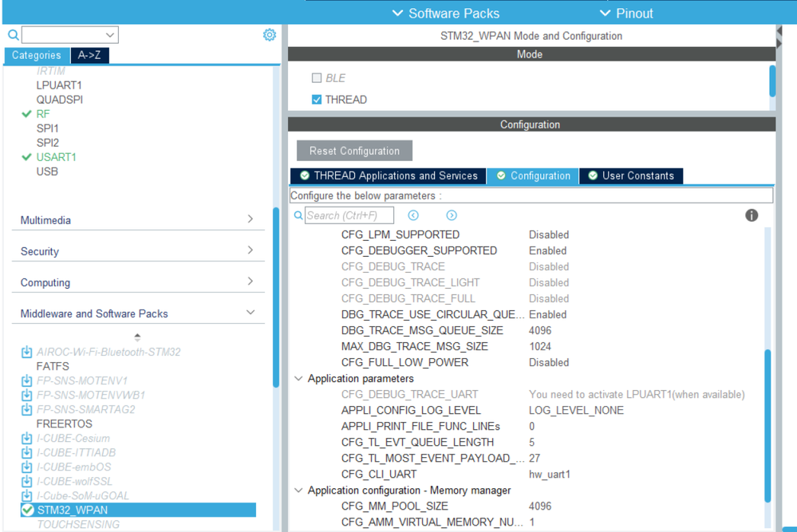Click CFG_MM_POOL_SIZE value 4096
The height and width of the screenshot is (532, 797).
pos(540,506)
